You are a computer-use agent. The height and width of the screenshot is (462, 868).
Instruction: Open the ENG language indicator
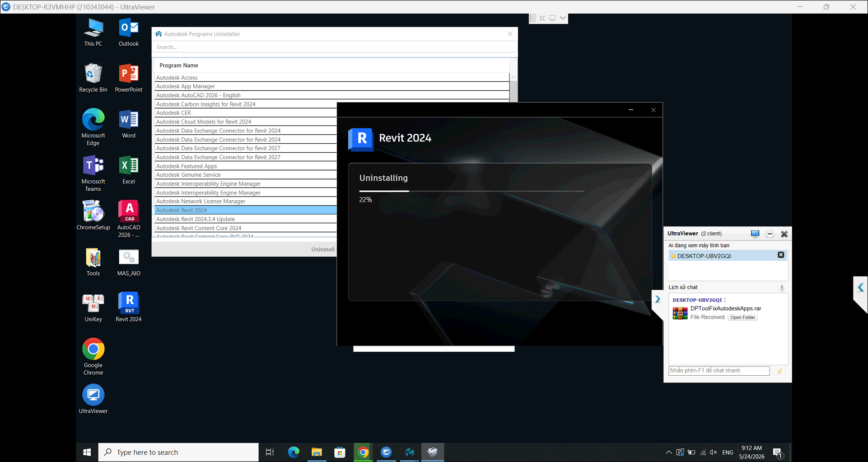(728, 453)
